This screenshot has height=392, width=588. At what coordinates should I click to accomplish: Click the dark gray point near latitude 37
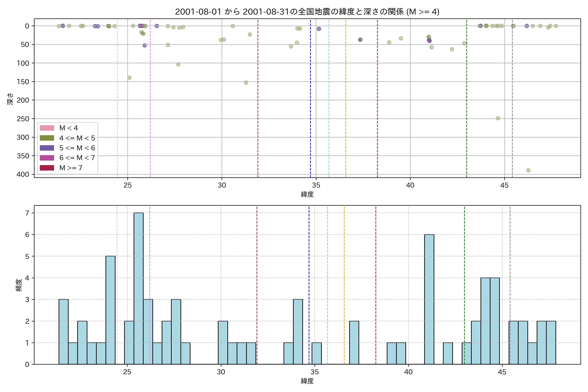pyautogui.click(x=360, y=40)
